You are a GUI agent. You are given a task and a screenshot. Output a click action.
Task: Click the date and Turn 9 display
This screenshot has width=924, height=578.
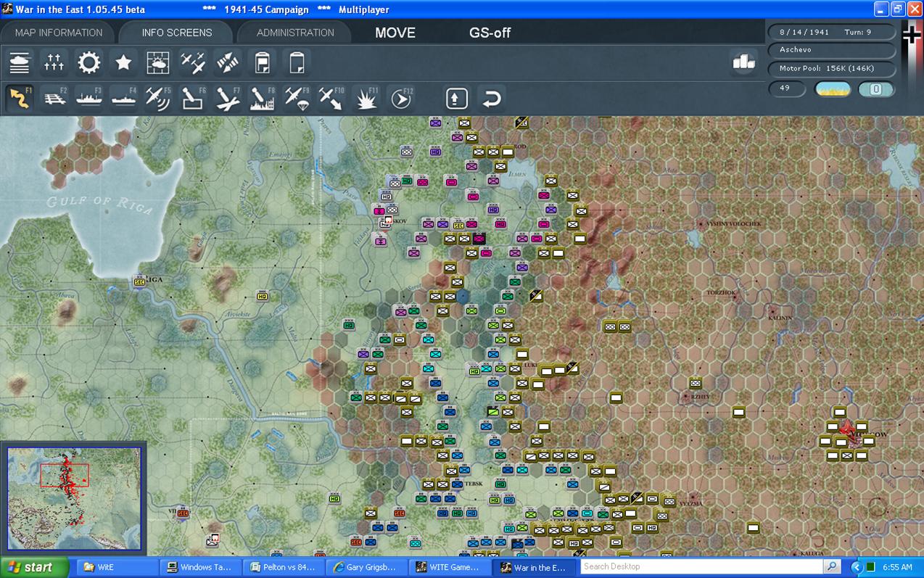tap(831, 33)
